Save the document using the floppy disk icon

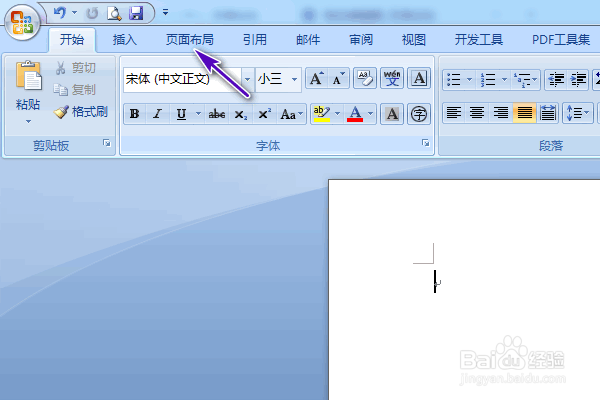tap(136, 13)
